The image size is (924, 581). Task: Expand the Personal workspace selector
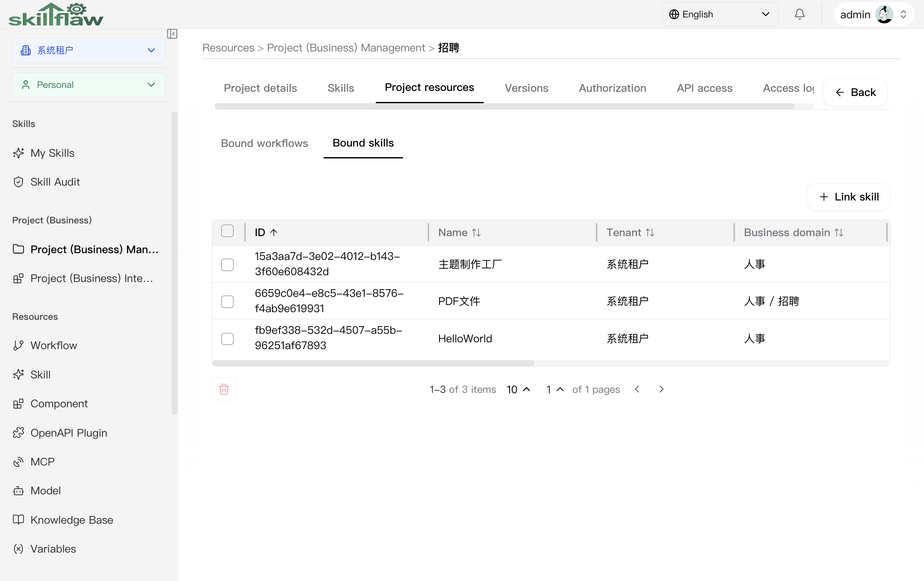coord(89,85)
